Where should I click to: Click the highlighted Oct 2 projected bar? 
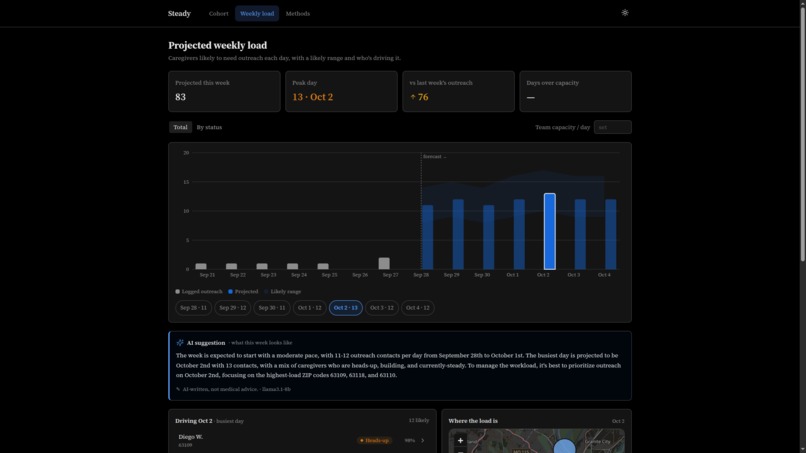(549, 231)
